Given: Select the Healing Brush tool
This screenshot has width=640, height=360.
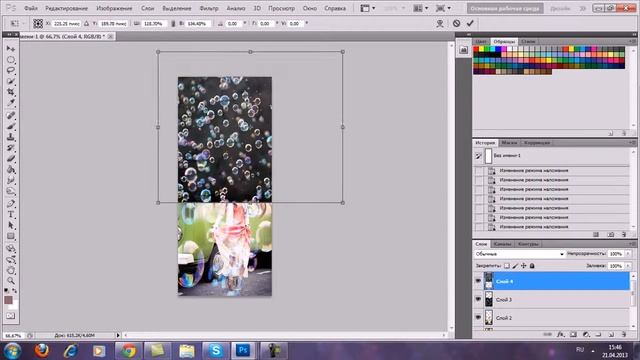Looking at the screenshot, I should pos(11,116).
